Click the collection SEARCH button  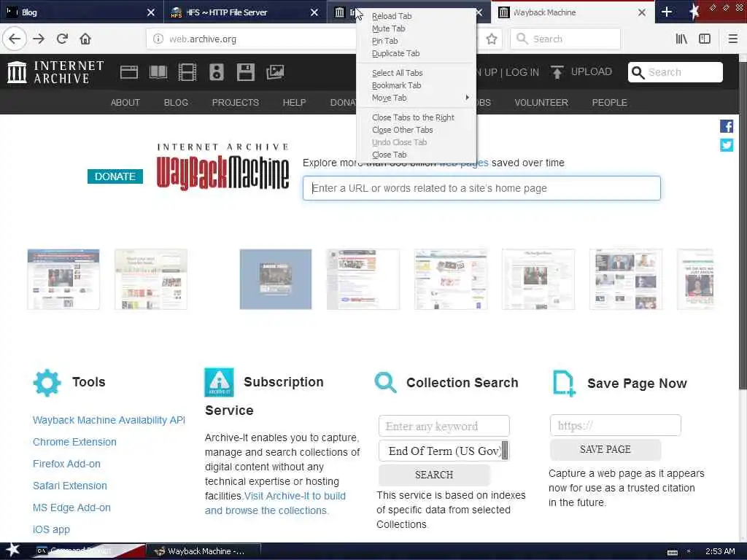434,475
